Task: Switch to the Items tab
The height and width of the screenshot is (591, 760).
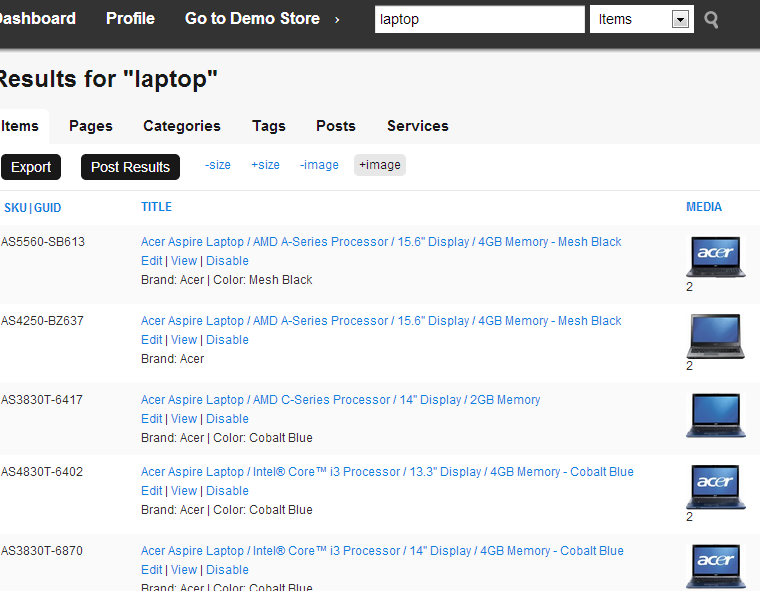Action: coord(20,126)
